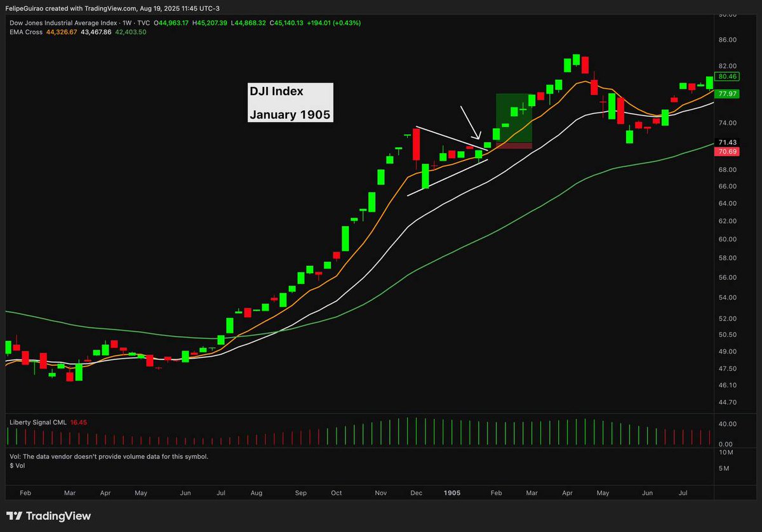762x532 pixels.
Task: Select the DJI Index January 1905 text note
Action: [290, 102]
